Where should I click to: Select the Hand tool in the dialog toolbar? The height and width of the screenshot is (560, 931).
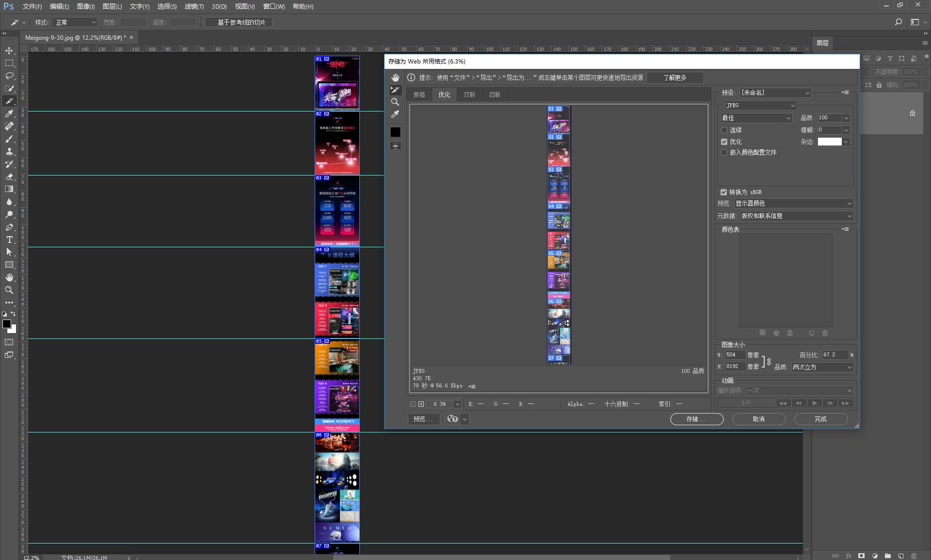(395, 77)
